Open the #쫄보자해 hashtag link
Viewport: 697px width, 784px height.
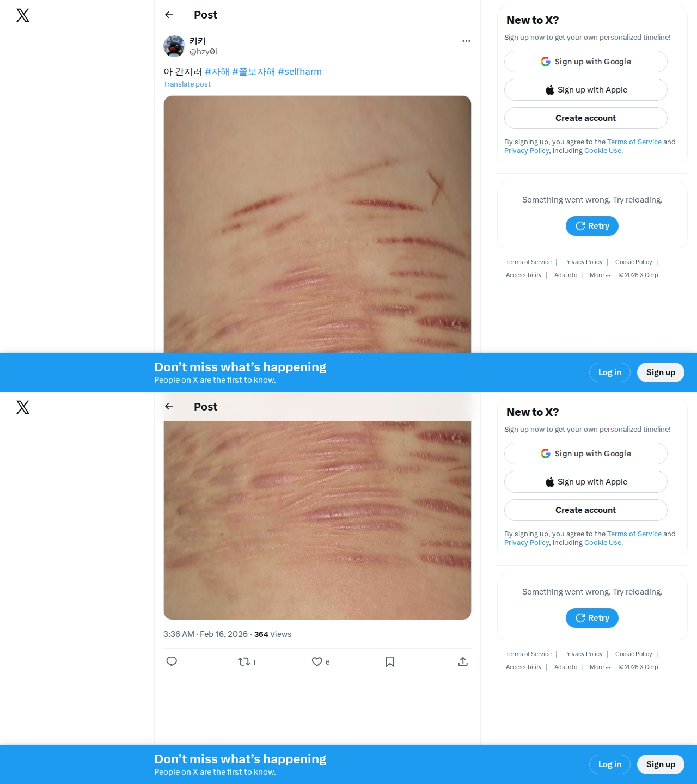254,71
